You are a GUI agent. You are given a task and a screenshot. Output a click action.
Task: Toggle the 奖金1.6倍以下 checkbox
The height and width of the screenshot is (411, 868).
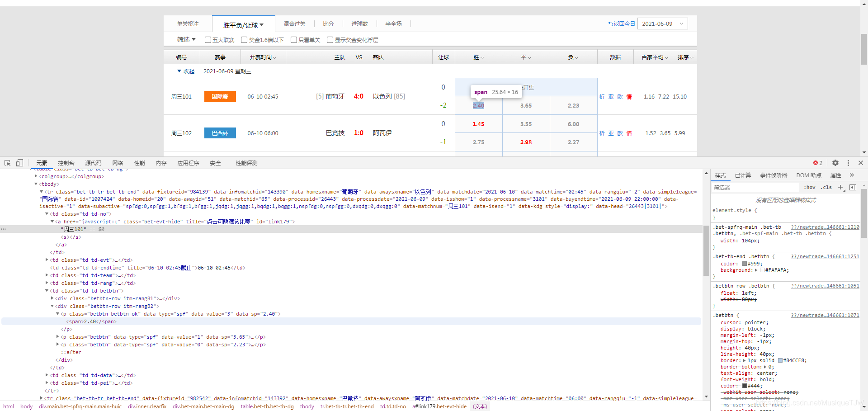pyautogui.click(x=244, y=40)
